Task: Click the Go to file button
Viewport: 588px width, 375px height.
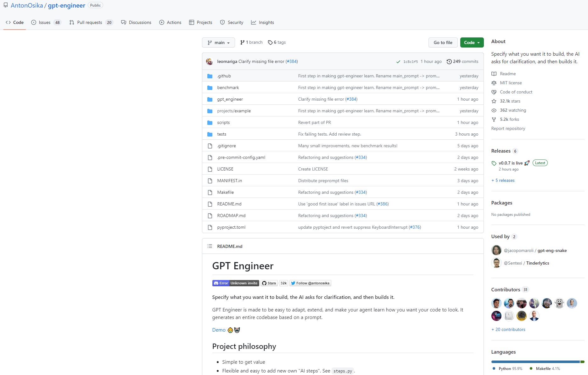Action: (443, 42)
